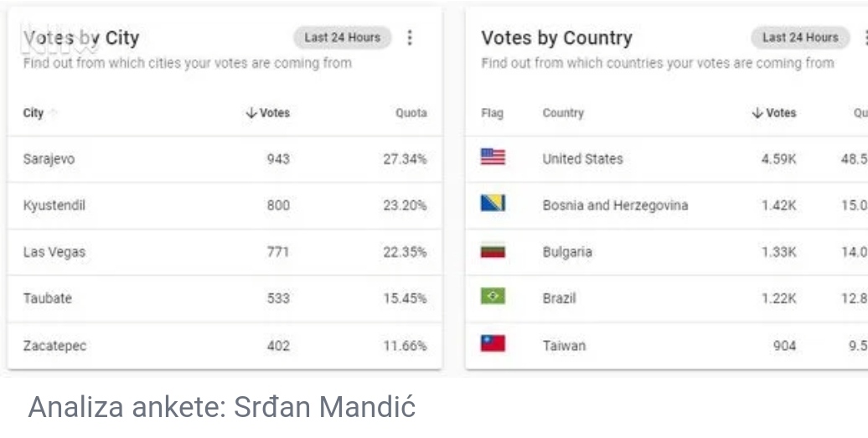
Task: Sort country table by Votes arrow
Action: (757, 113)
